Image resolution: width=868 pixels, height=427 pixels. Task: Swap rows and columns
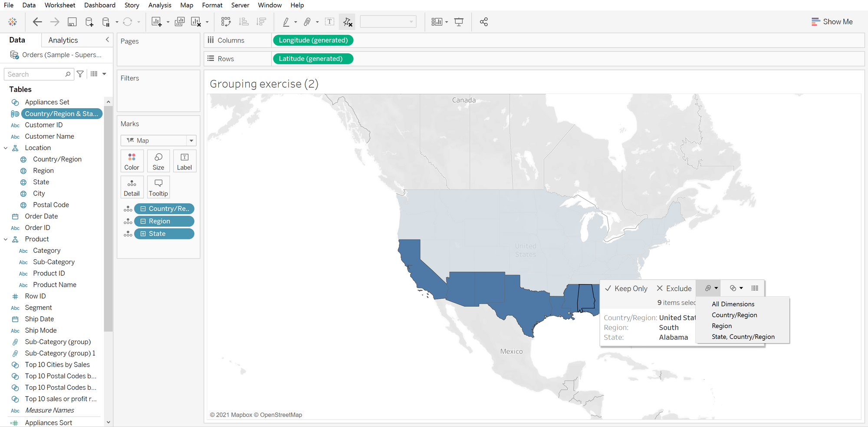226,22
